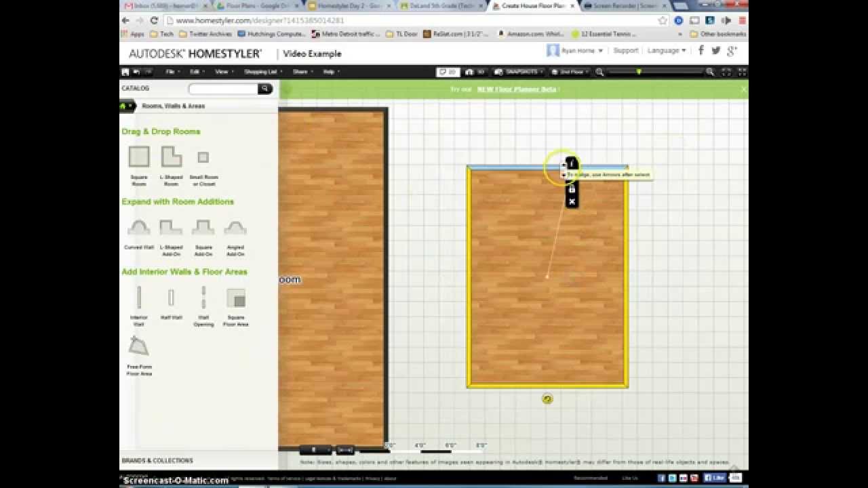Choose the Angled Add-On

click(235, 228)
